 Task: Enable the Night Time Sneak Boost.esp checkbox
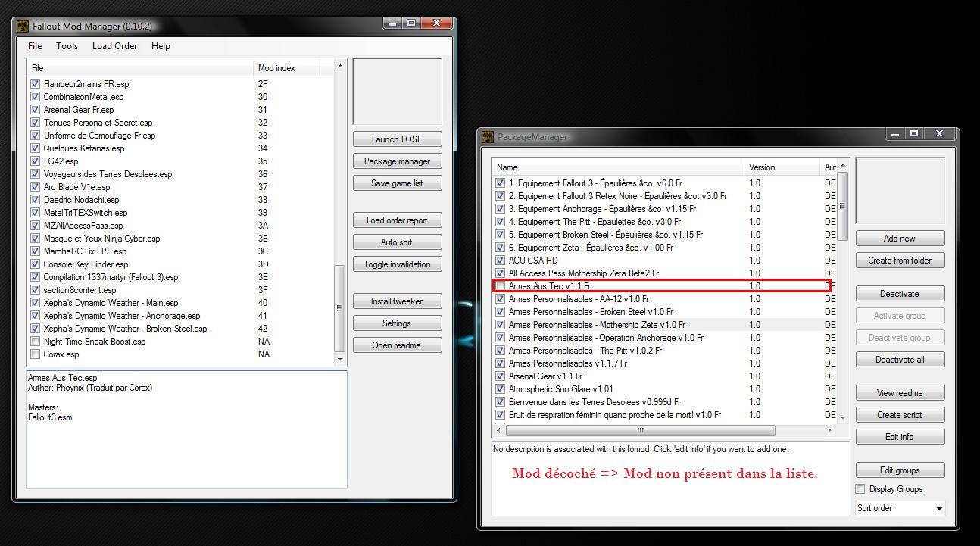pyautogui.click(x=35, y=342)
